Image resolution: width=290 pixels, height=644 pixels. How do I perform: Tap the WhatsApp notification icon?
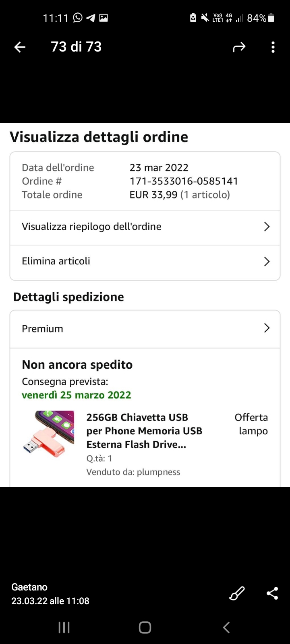78,18
